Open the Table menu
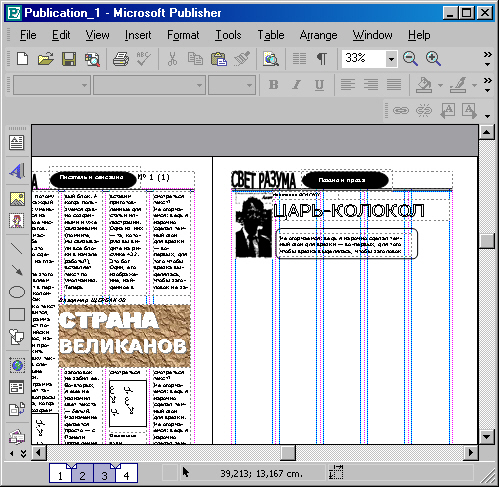 point(271,35)
